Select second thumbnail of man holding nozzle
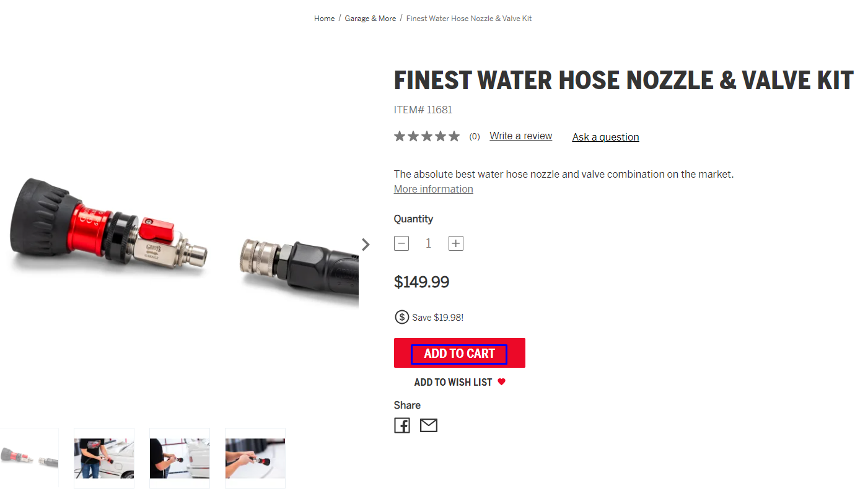 coord(104,458)
